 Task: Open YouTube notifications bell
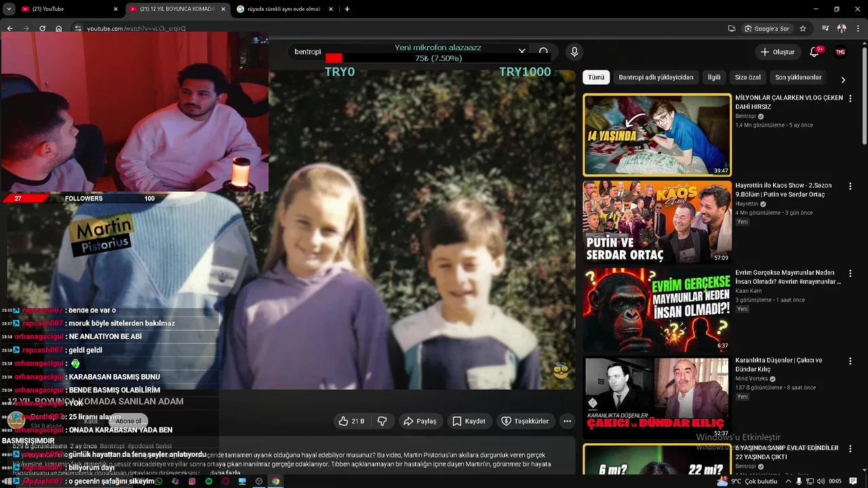pos(815,52)
